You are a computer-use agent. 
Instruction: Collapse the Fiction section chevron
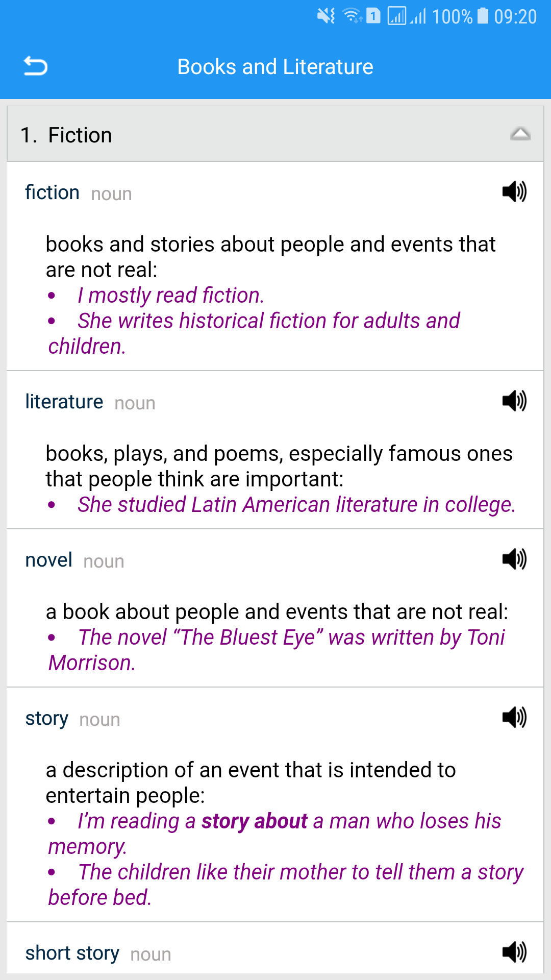coord(520,134)
